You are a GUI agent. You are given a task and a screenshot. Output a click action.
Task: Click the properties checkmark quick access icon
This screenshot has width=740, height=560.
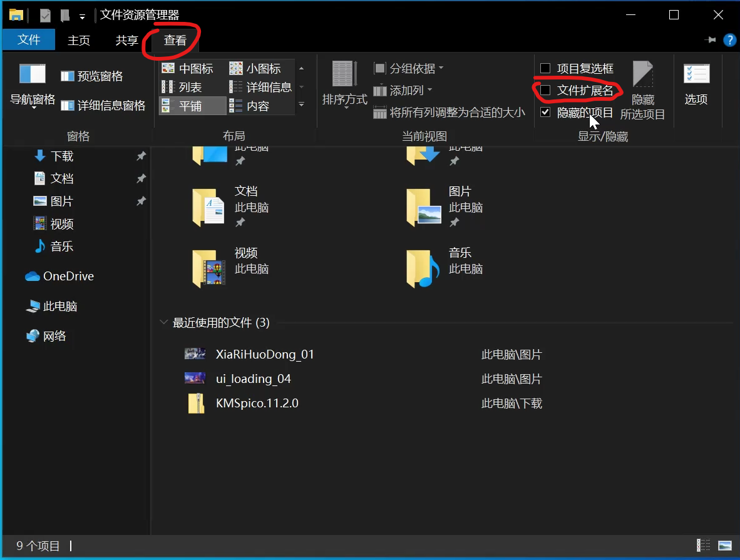point(45,16)
